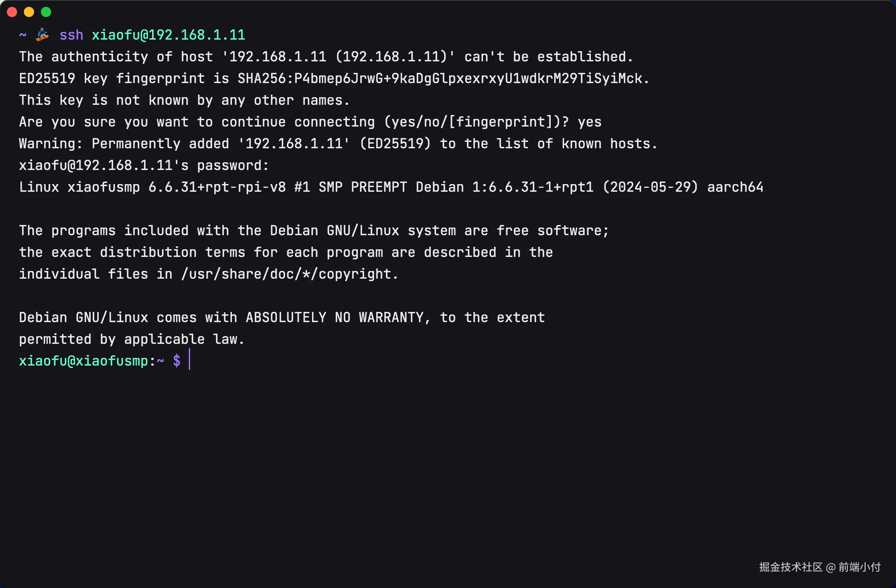Click the password prompt line
The width and height of the screenshot is (896, 588).
[144, 165]
